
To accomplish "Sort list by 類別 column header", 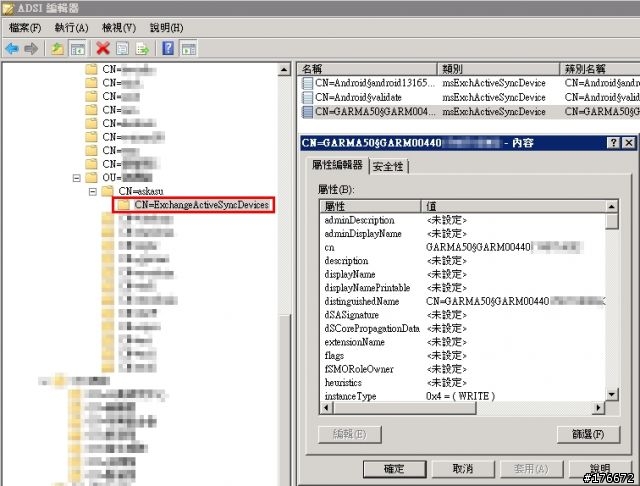I will pyautogui.click(x=498, y=69).
